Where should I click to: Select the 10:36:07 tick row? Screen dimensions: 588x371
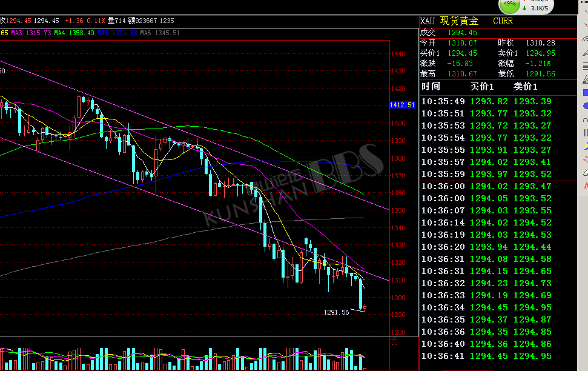(x=486, y=211)
